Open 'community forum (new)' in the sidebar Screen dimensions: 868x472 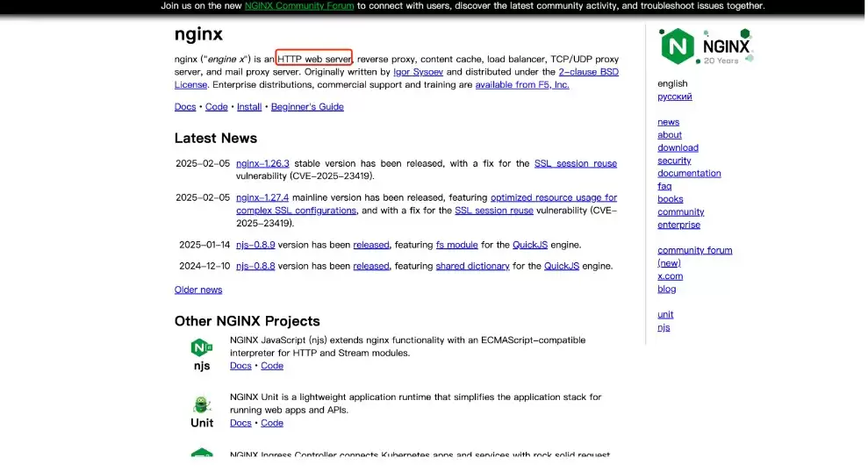(x=694, y=256)
